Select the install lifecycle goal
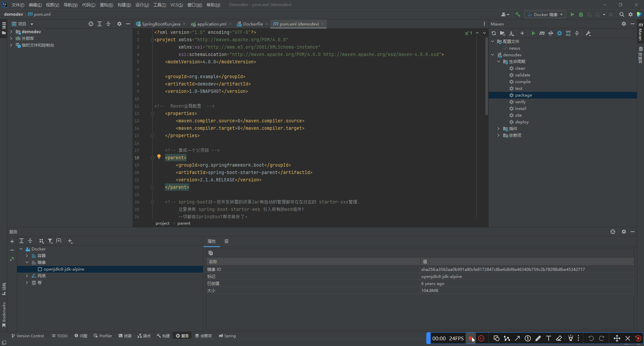The height and width of the screenshot is (346, 644). pyautogui.click(x=521, y=109)
